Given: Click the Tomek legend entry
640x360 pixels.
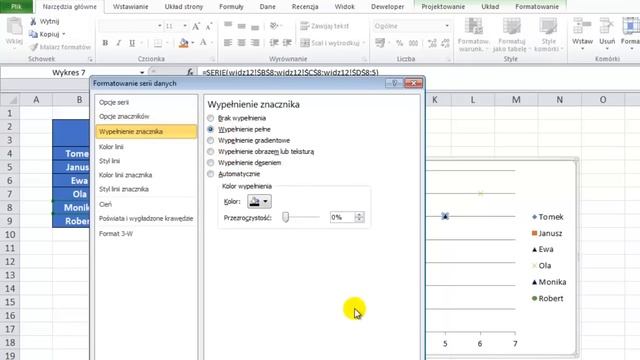Looking at the screenshot, I should [547, 217].
